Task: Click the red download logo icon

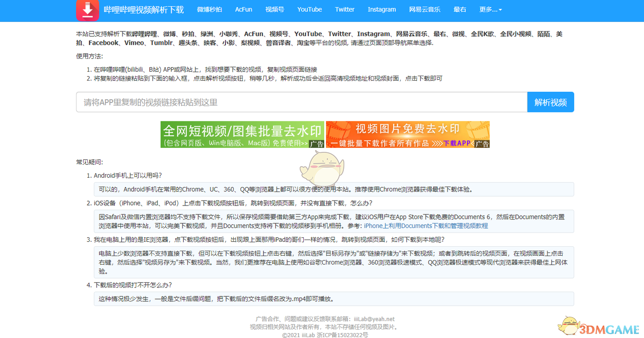Action: [87, 10]
